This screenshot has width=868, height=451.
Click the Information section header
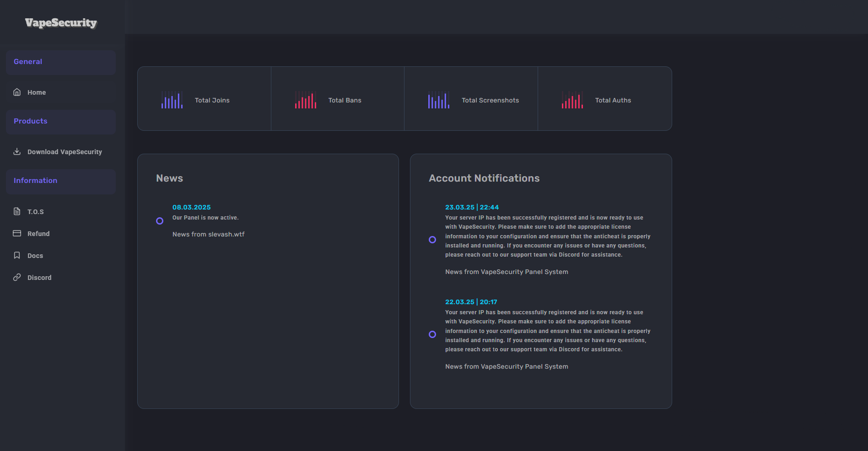61,181
